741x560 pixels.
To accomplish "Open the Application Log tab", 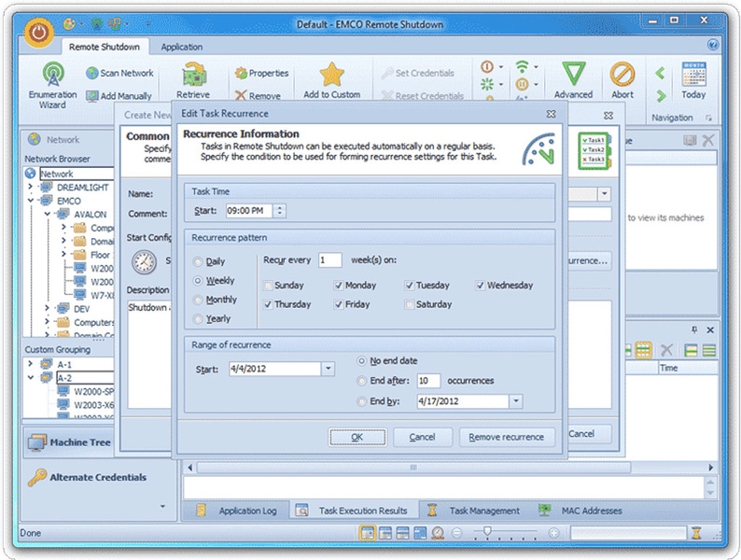I will coord(236,511).
